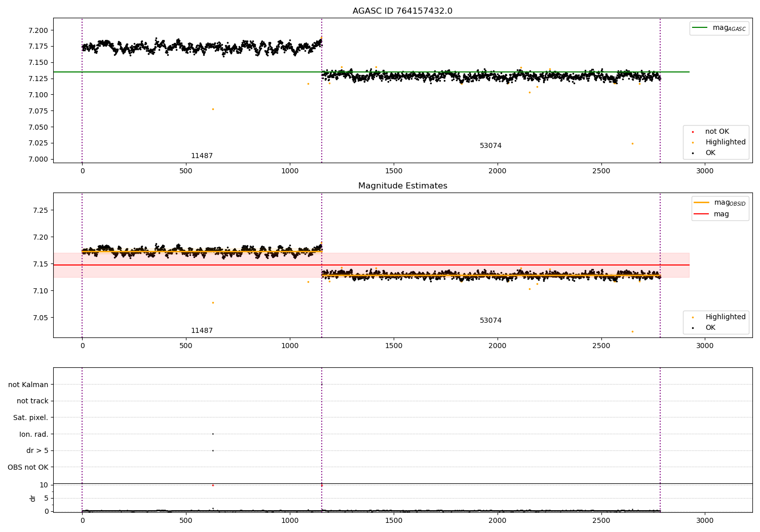This screenshot has height=532, width=760.
Task: Click the '7.200' y-tick in top plot
Action: click(38, 30)
